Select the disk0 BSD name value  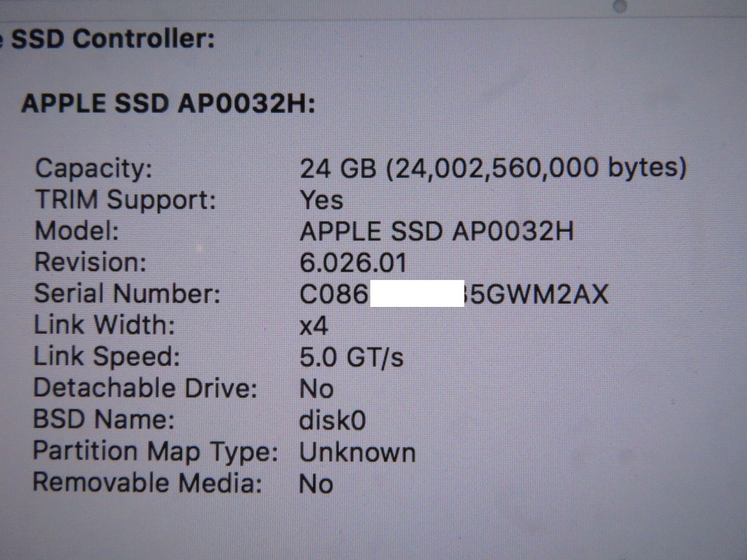click(x=333, y=421)
